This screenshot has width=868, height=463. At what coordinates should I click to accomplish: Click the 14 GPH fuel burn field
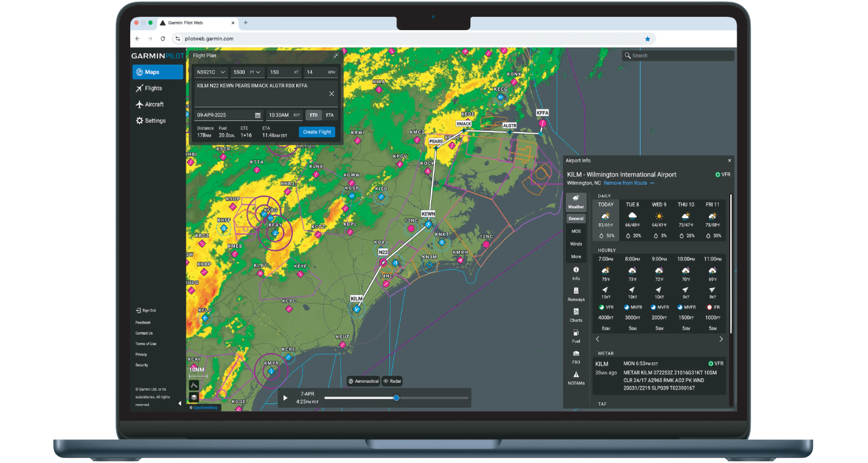(x=321, y=72)
